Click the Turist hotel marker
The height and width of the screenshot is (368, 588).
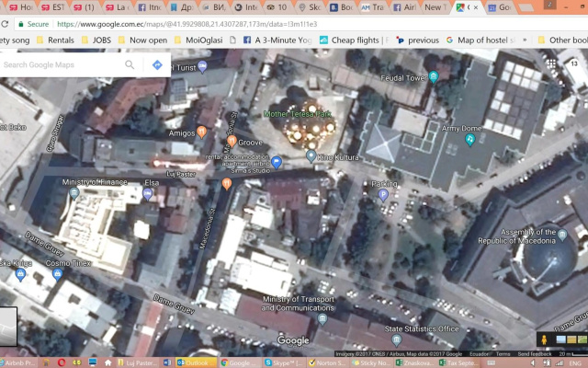(202, 67)
